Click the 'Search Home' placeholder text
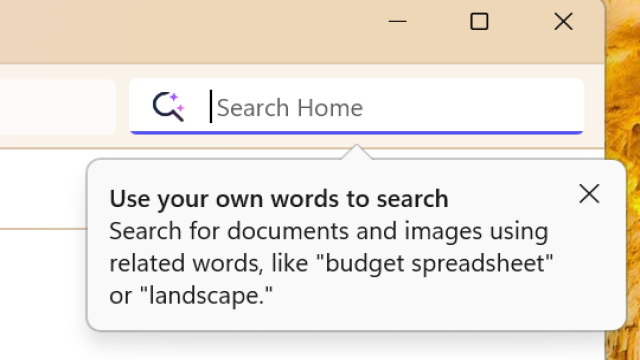640x360 pixels. pos(290,108)
